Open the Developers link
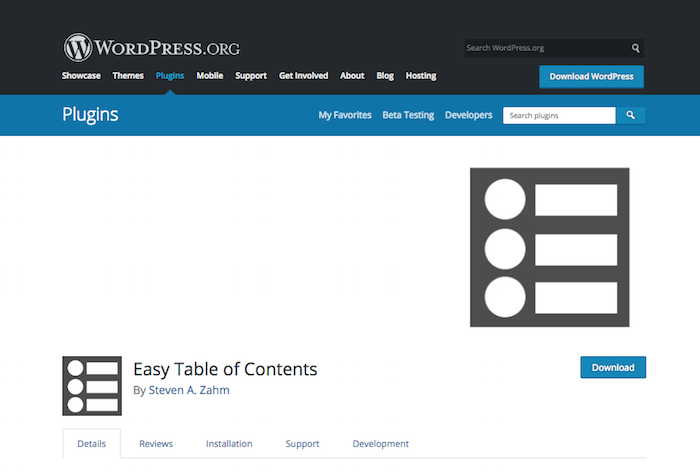Image resolution: width=700 pixels, height=475 pixels. coord(468,115)
